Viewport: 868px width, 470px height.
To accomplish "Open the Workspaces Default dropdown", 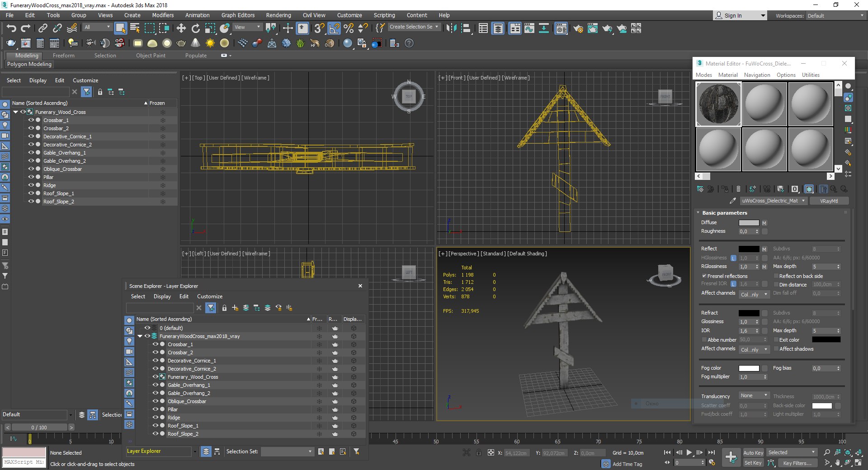I will pyautogui.click(x=835, y=16).
